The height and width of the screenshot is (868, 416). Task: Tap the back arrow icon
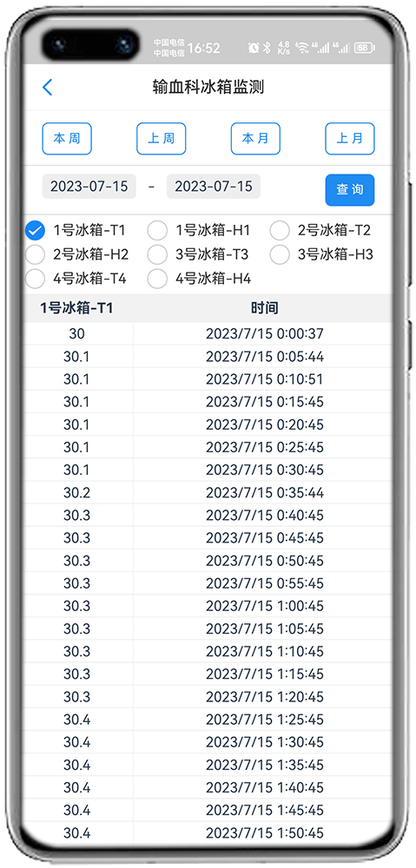(48, 87)
